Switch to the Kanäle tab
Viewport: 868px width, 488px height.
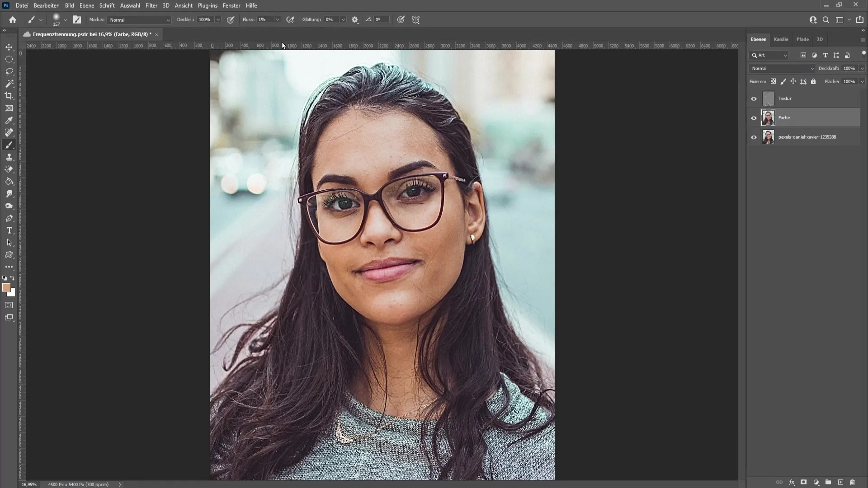[x=781, y=39]
